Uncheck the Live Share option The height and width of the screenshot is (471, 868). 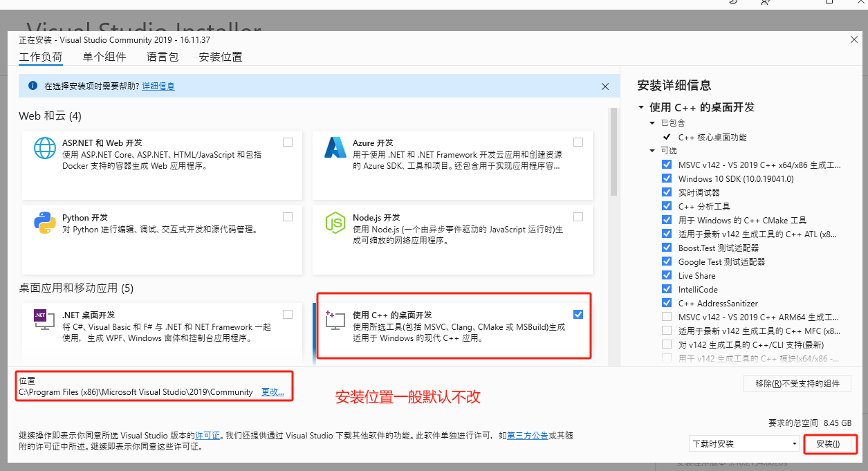point(667,275)
